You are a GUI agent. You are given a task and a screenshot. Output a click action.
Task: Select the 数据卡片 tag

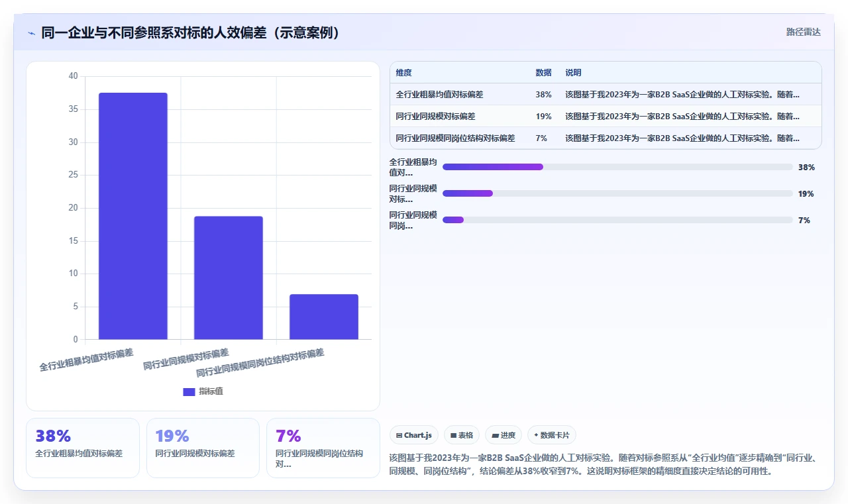552,435
